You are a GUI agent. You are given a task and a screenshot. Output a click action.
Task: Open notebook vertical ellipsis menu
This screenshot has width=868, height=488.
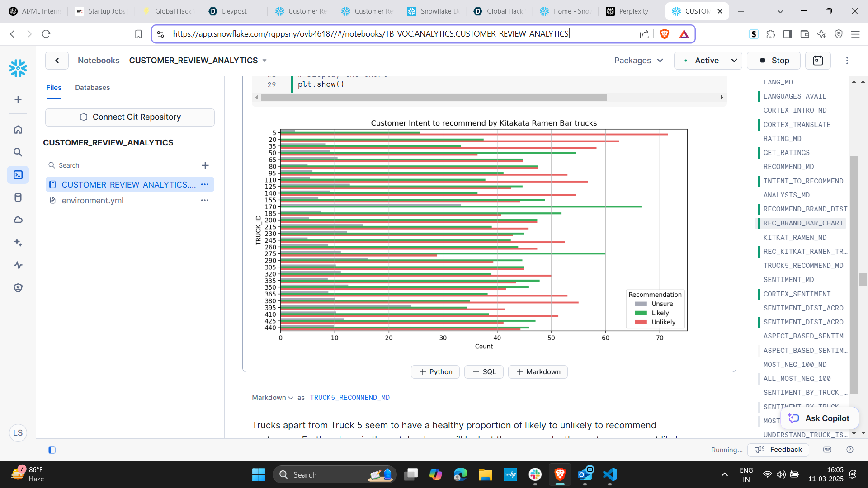(847, 61)
